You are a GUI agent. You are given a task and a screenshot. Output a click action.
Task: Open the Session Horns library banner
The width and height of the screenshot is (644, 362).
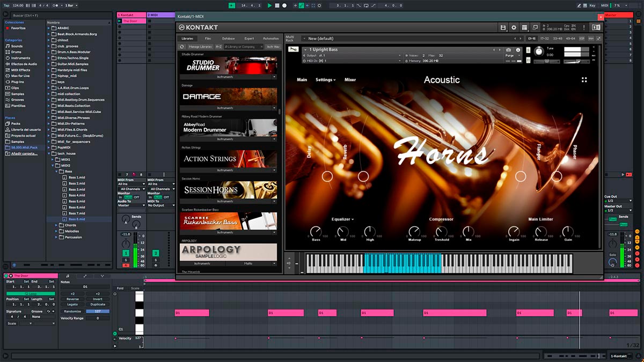coord(229,190)
